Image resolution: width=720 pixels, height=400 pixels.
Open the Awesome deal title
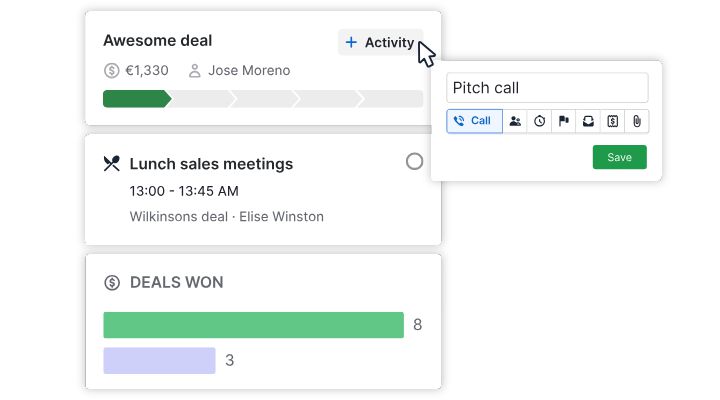tap(157, 41)
